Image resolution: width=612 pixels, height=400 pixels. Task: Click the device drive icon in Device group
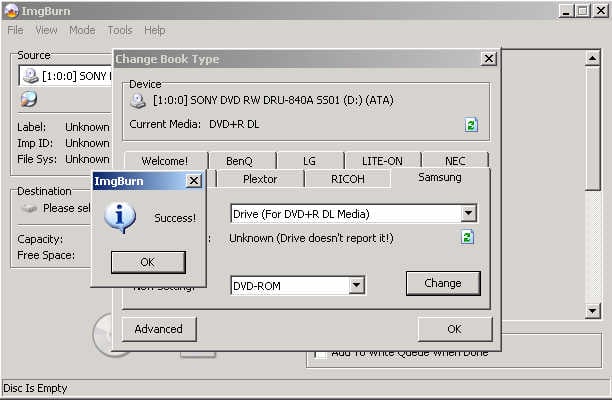tap(139, 101)
